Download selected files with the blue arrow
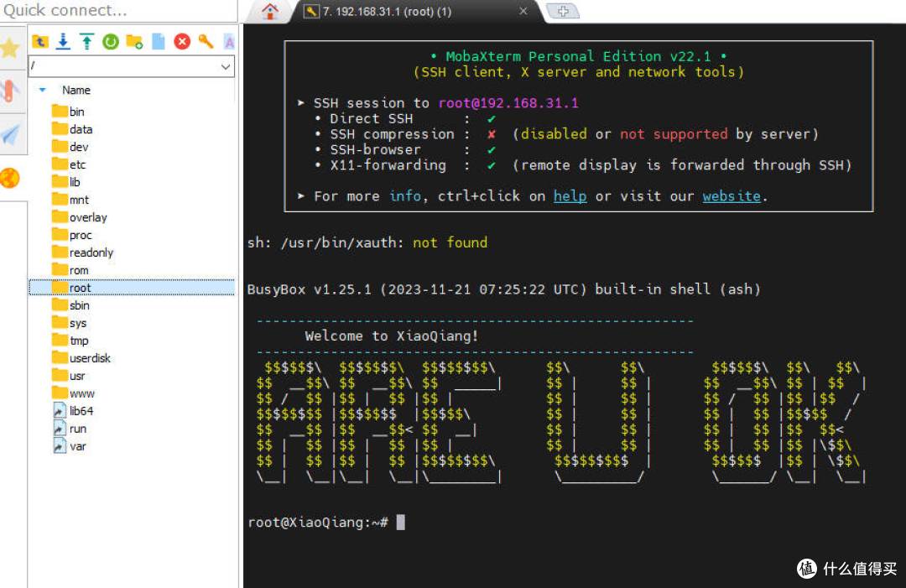 (63, 41)
